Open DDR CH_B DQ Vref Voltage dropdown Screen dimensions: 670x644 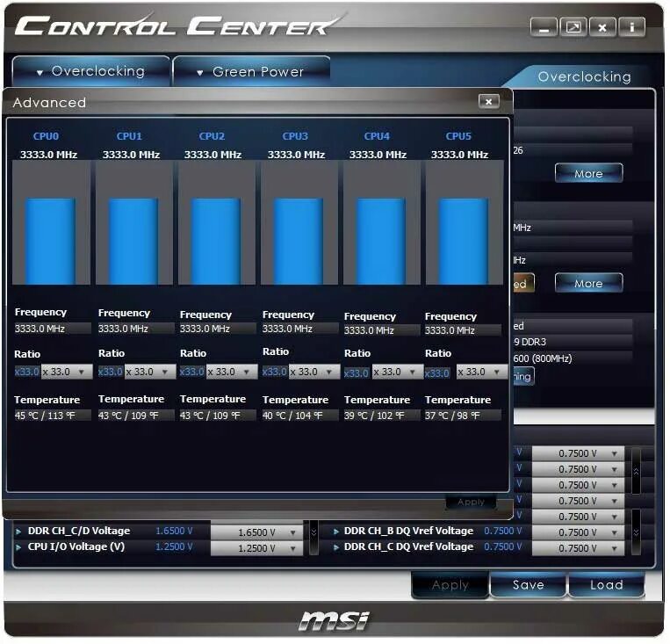coord(578,532)
